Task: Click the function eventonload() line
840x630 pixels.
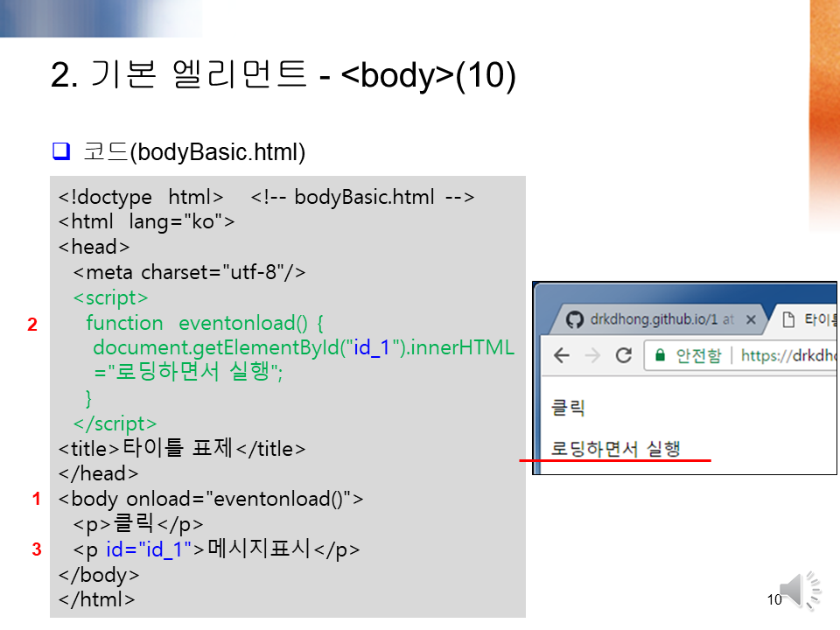Action: coord(205,323)
